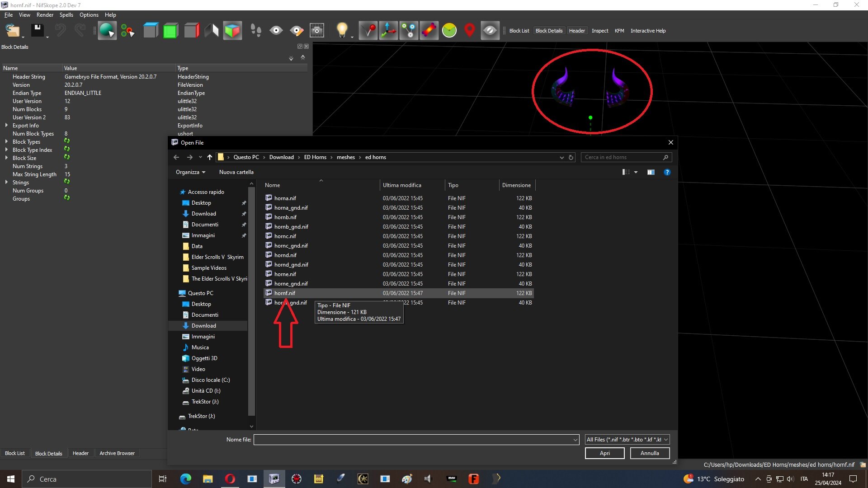Screen dimensions: 868x488
Task: Select the object selection mode icon
Action: coord(107,31)
